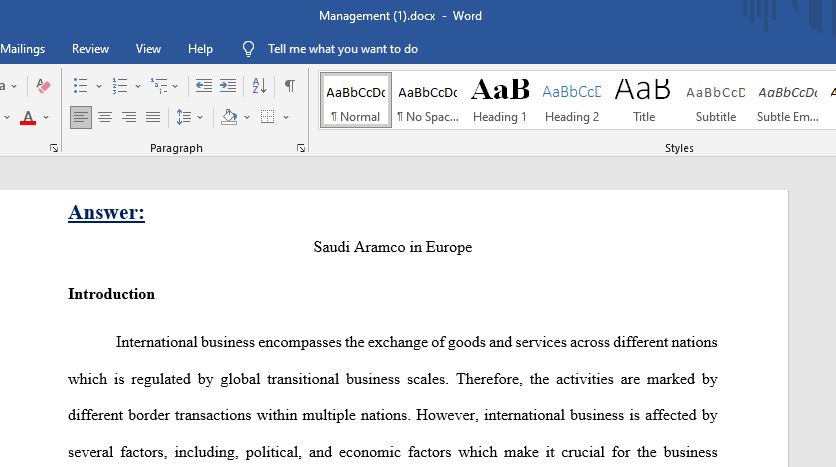Apply borders to selection
The width and height of the screenshot is (836, 467).
(268, 117)
